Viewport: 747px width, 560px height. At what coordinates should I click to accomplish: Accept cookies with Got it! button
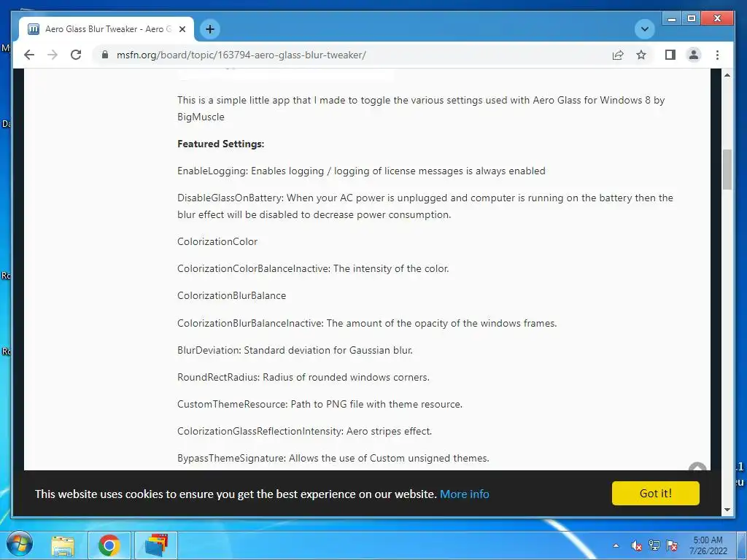656,494
